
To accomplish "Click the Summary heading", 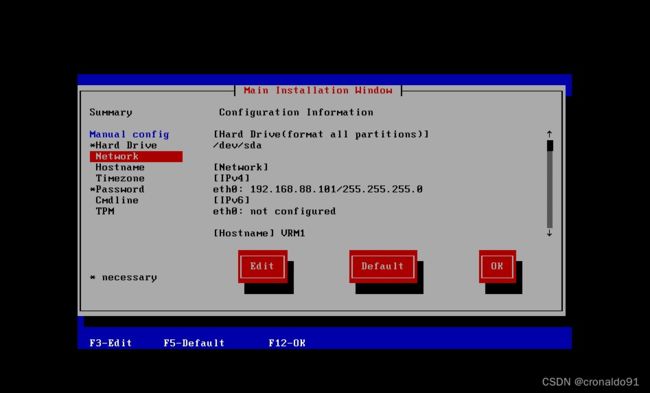I will pos(111,112).
